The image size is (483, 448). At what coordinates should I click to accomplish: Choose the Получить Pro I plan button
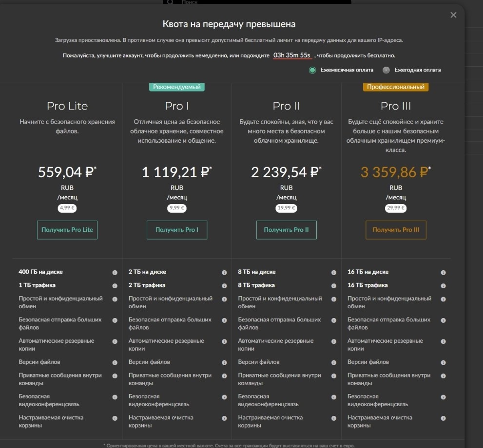click(x=177, y=230)
